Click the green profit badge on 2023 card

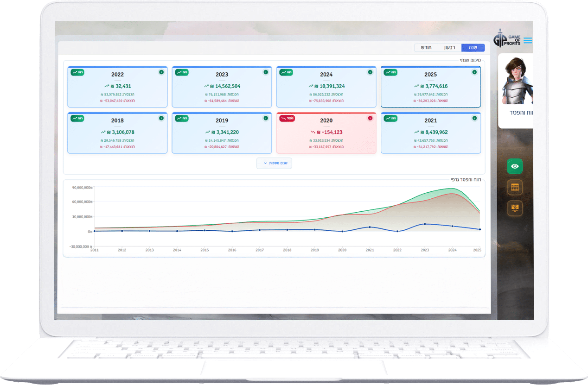click(x=181, y=72)
